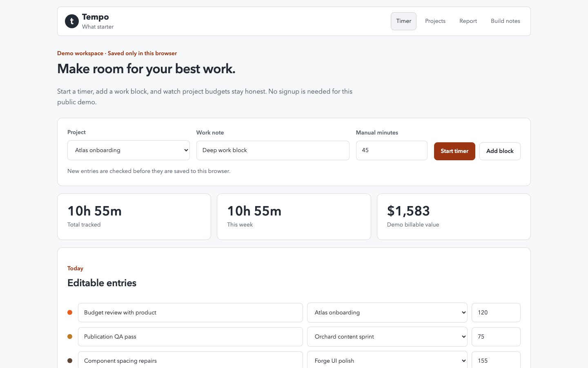Click the brown dot beside Component spacing repairs
588x368 pixels.
(70, 361)
